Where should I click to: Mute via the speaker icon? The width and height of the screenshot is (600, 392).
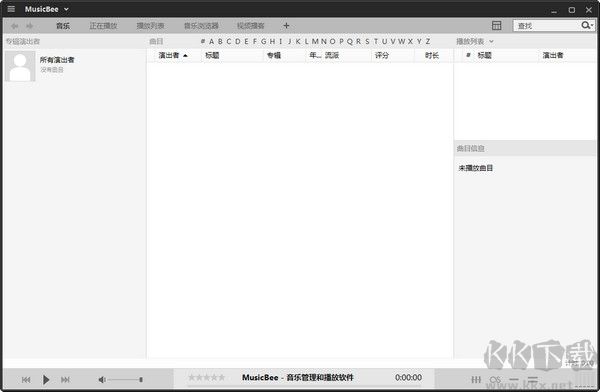click(x=102, y=380)
